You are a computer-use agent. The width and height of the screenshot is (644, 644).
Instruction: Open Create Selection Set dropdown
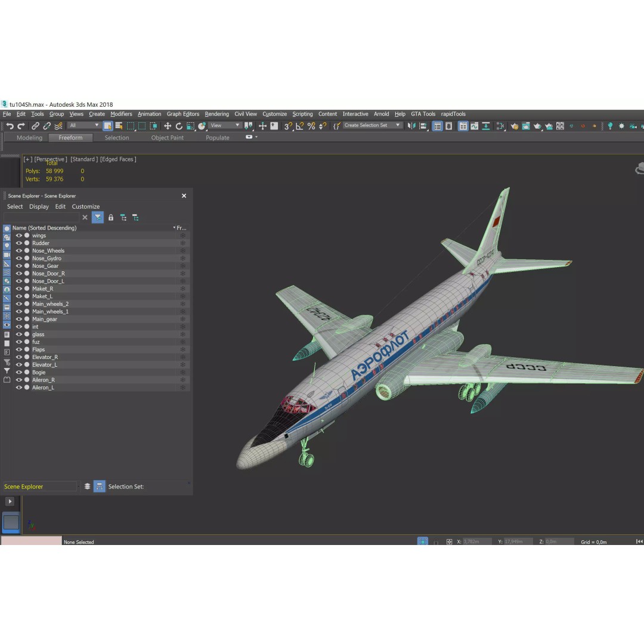click(x=371, y=125)
